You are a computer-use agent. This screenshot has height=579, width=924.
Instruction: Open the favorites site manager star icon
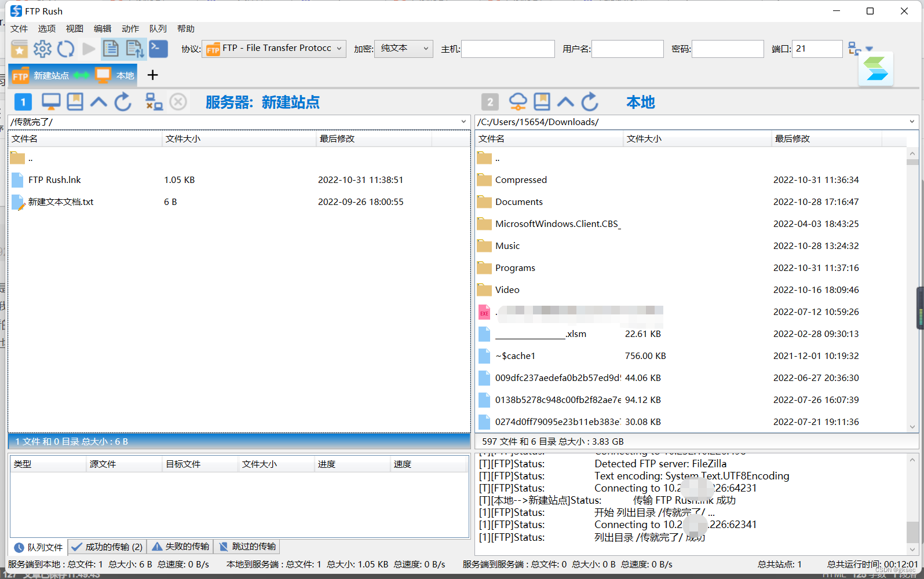[x=19, y=49]
